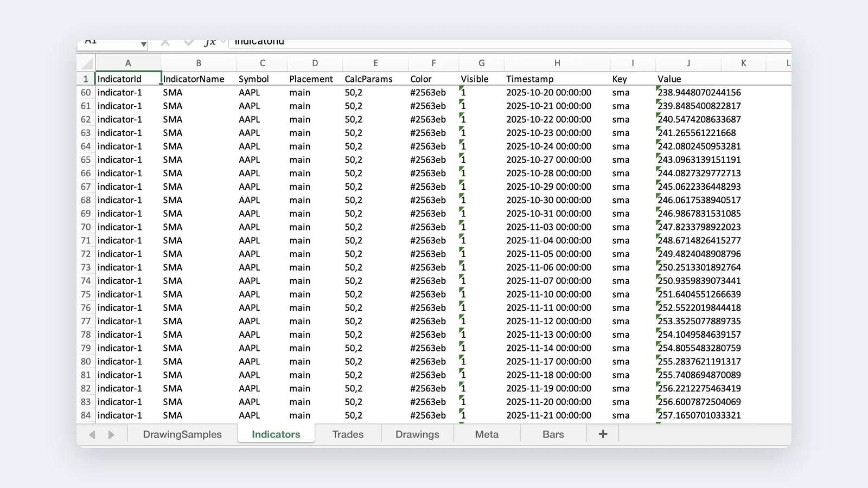Select column G header

[481, 63]
